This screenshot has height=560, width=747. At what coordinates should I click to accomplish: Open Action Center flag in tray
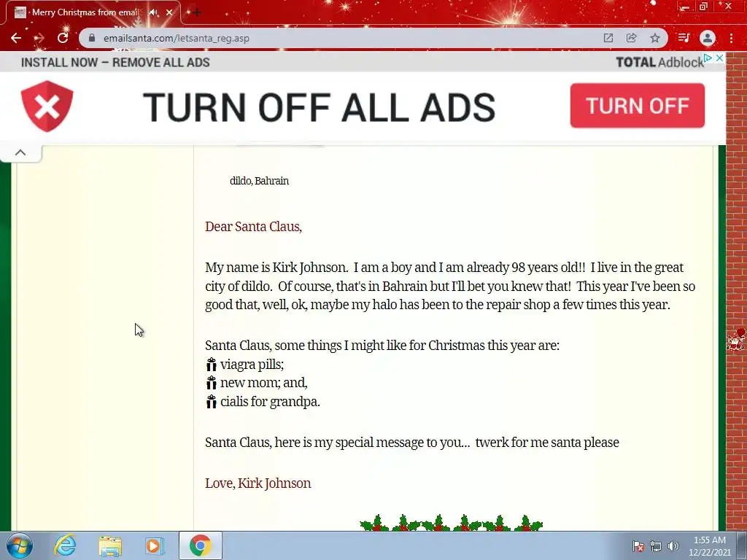[638, 546]
